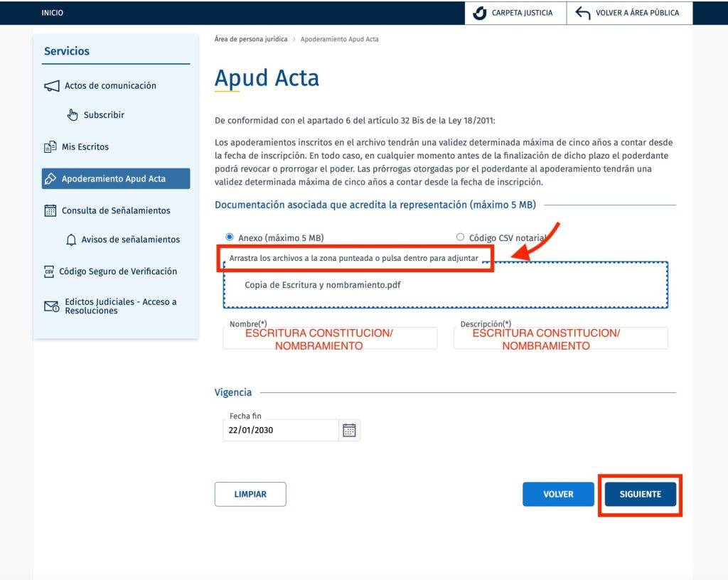Click the calendar icon beside Consulta de Señalamientos

[x=50, y=210]
